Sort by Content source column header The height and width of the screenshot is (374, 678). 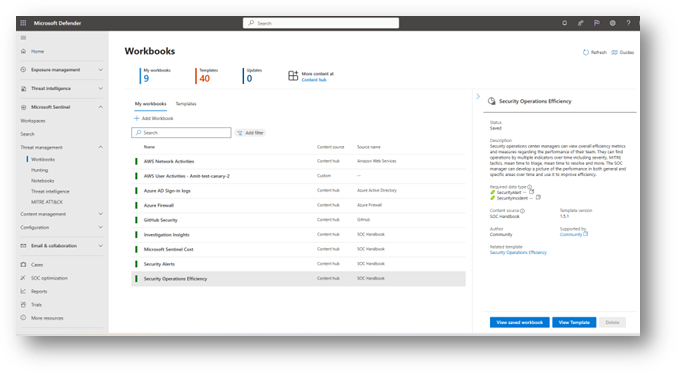[x=330, y=147]
